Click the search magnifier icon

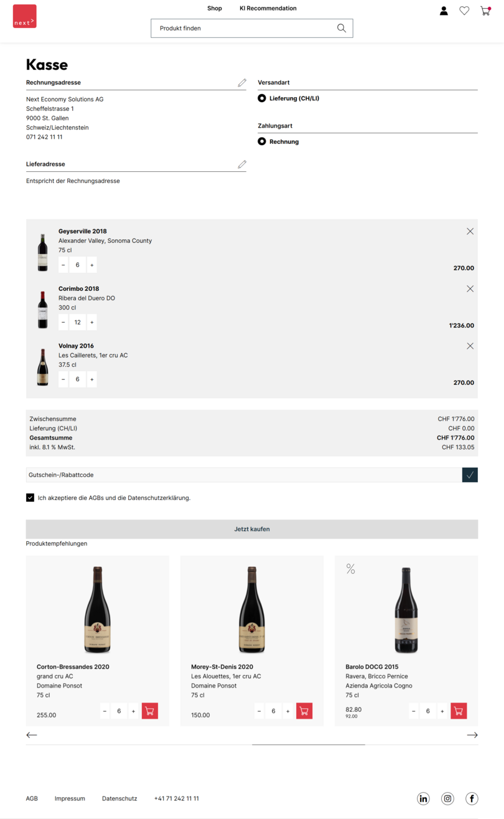click(341, 28)
